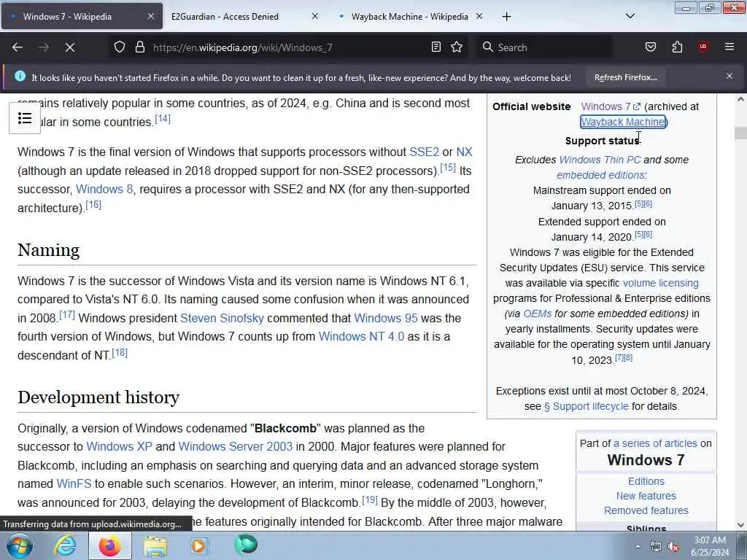
Task: Go back to the previous page
Action: (x=18, y=47)
